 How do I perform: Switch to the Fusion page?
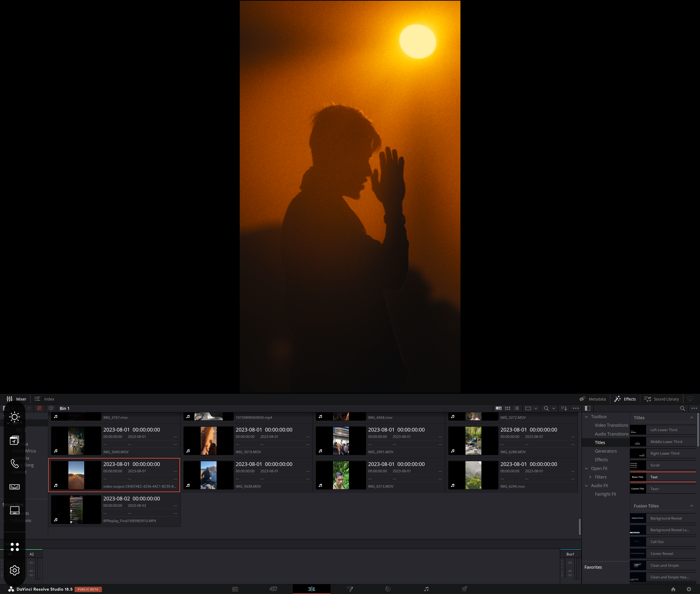(350, 589)
